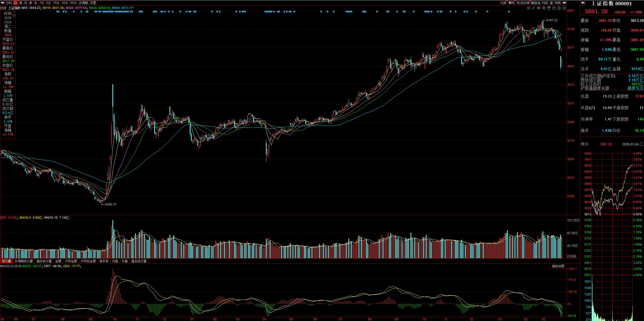The height and width of the screenshot is (321, 644).
Task: Toggle the 均线 moving average display
Action: point(545,3)
